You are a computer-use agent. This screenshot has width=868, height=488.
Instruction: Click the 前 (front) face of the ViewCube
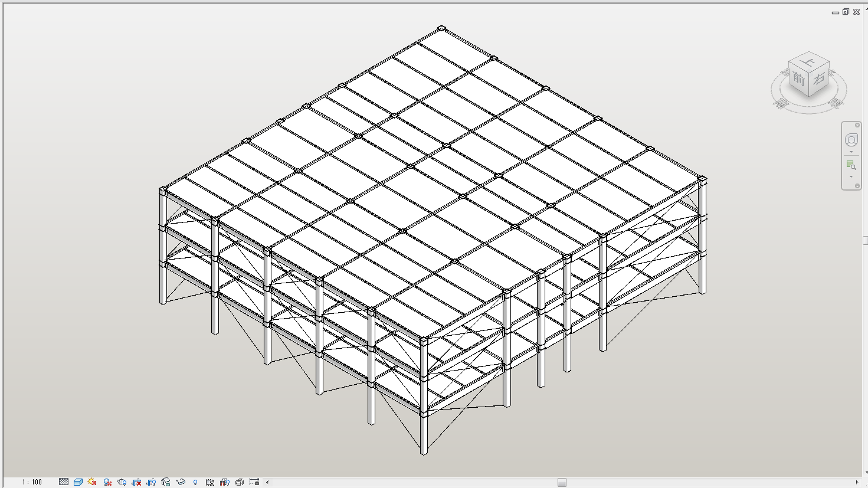[x=799, y=79]
